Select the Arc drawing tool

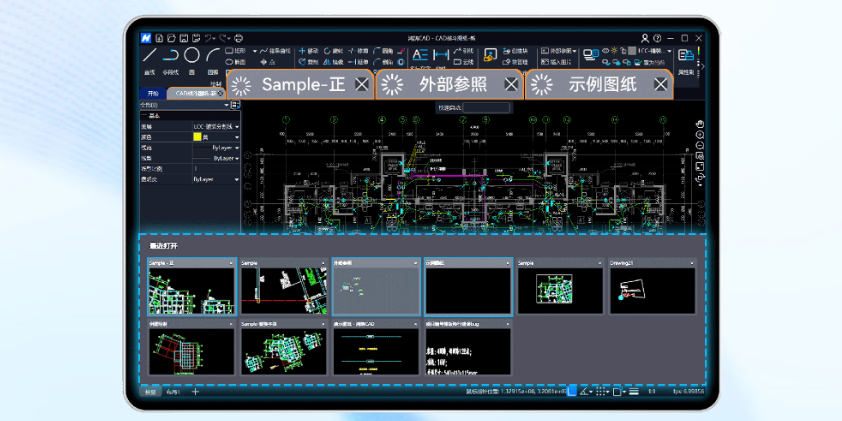coord(213,55)
